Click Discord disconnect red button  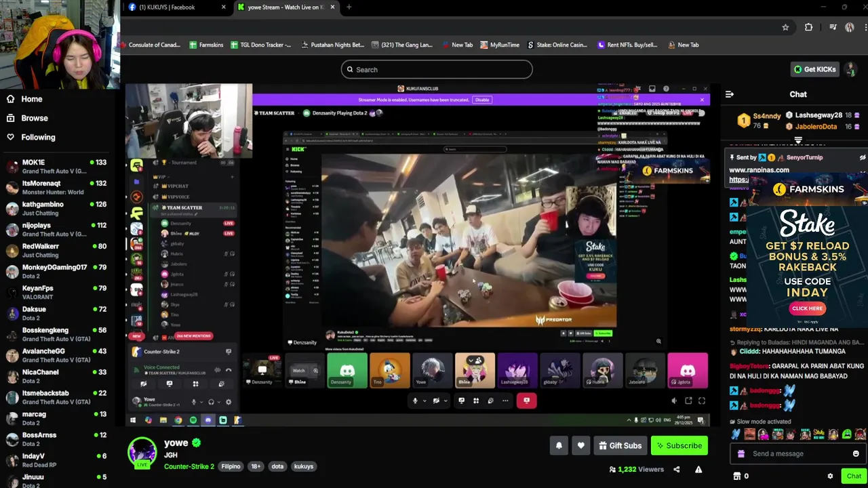click(526, 401)
